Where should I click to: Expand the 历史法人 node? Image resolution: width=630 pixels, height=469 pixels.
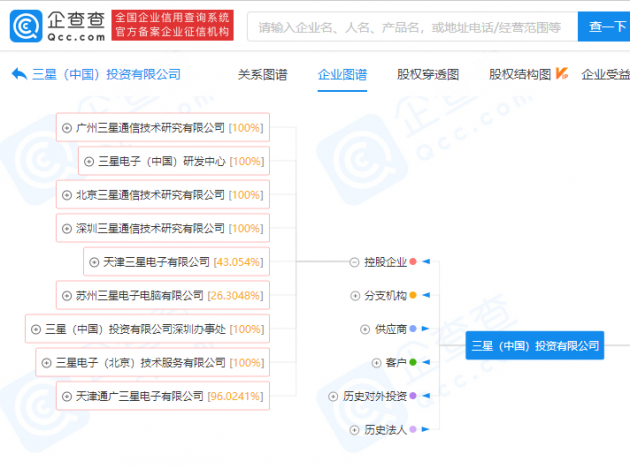[x=354, y=430]
